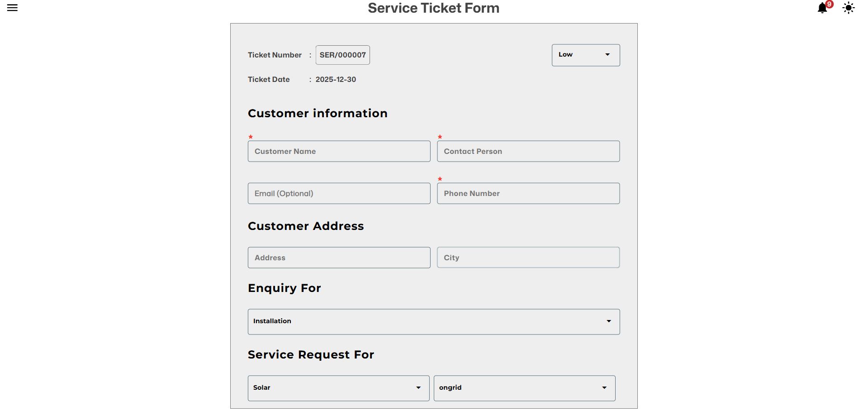Click the arrow of the Low dropdown

coord(607,55)
